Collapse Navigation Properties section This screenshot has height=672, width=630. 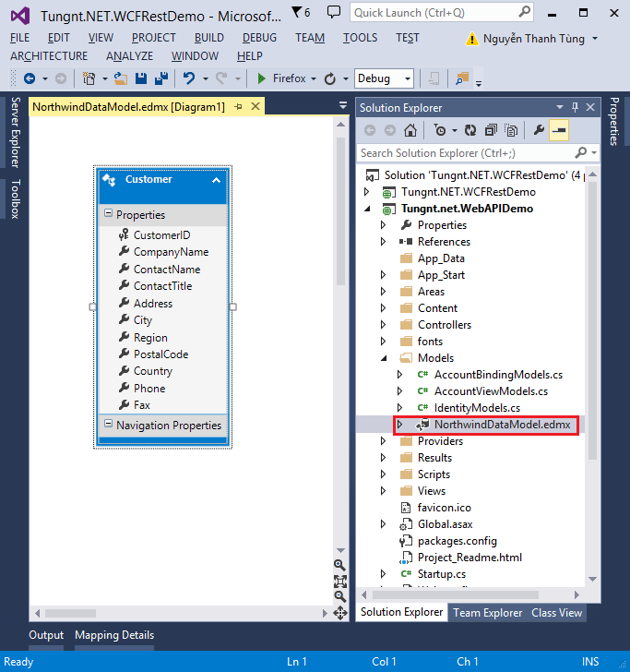pyautogui.click(x=108, y=424)
